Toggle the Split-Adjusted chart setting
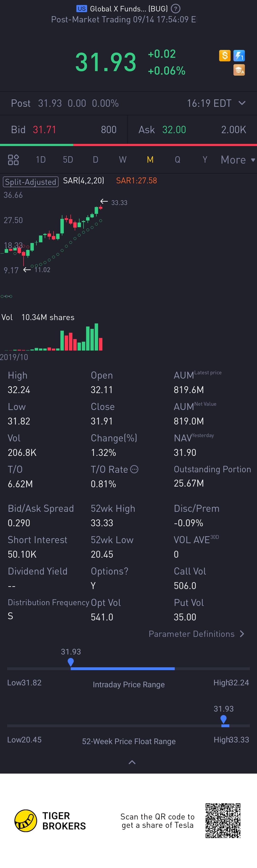Image resolution: width=257 pixels, height=868 pixels. pos(31,182)
